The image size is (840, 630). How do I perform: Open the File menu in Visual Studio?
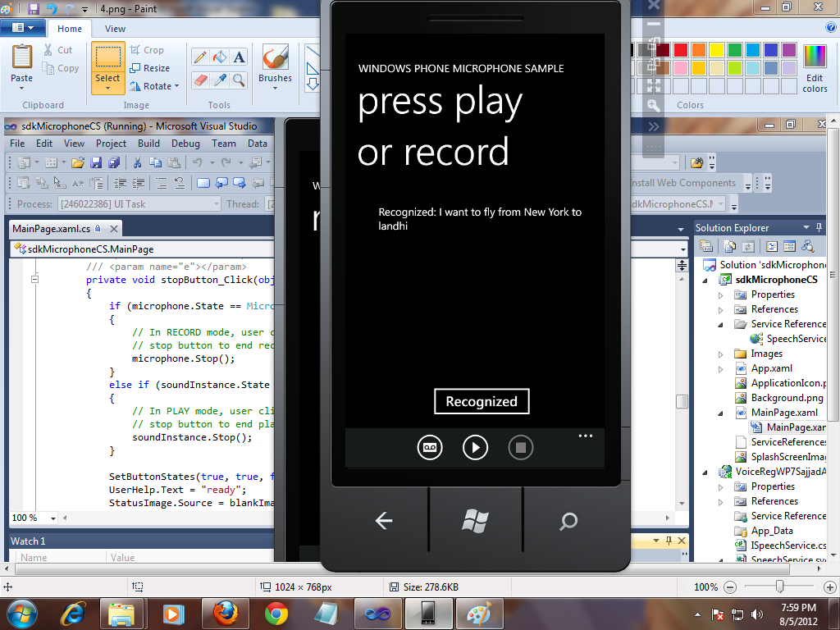pos(17,144)
